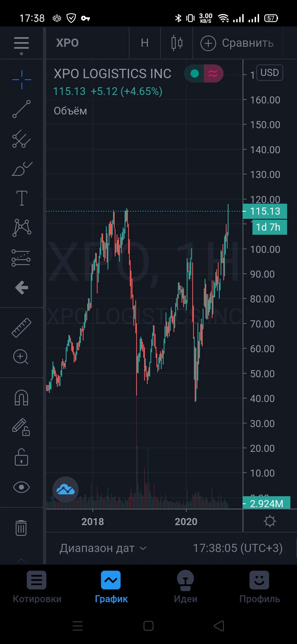The width and height of the screenshot is (297, 644).
Task: Select the chart pattern tool
Action: pos(22,228)
